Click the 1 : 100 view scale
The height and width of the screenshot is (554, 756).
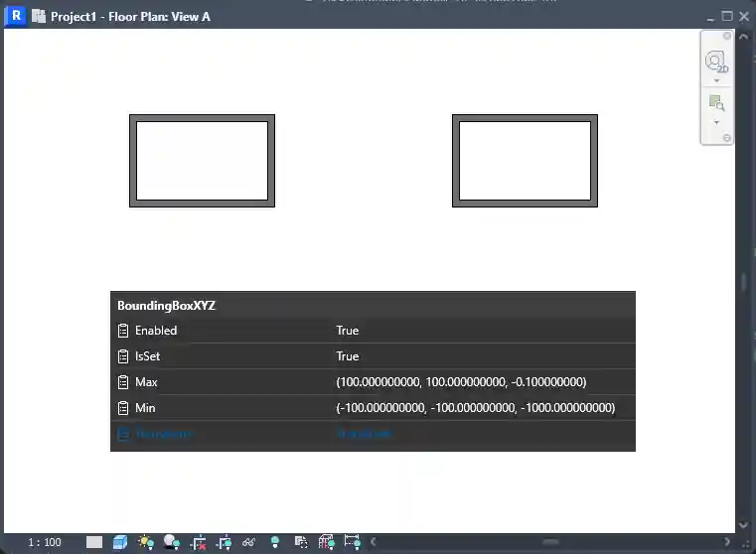tap(45, 542)
